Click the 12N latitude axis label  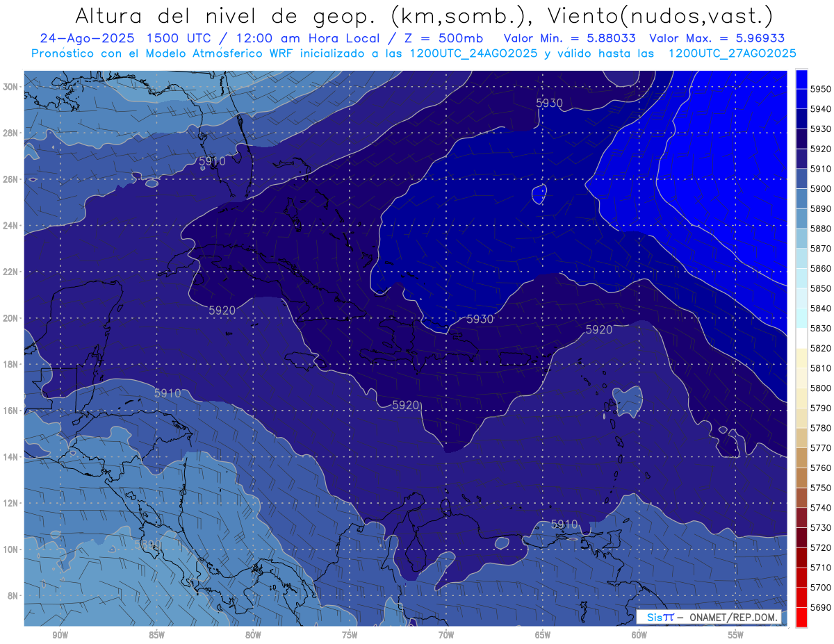tap(10, 503)
